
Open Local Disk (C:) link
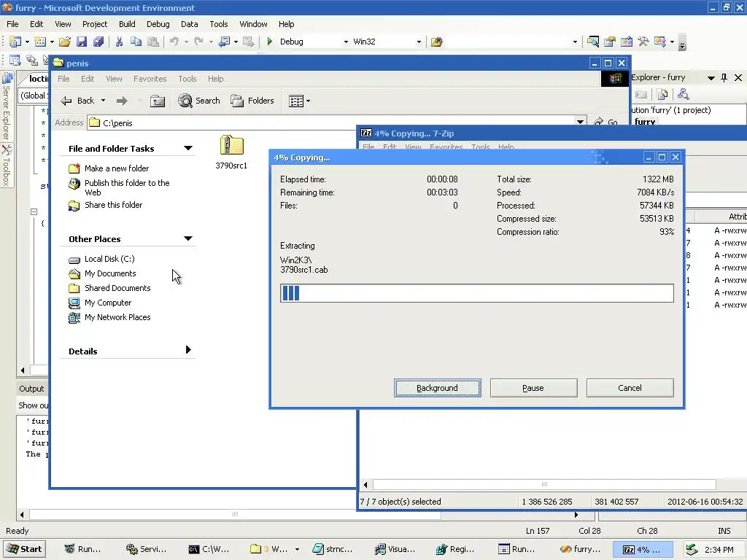(109, 259)
